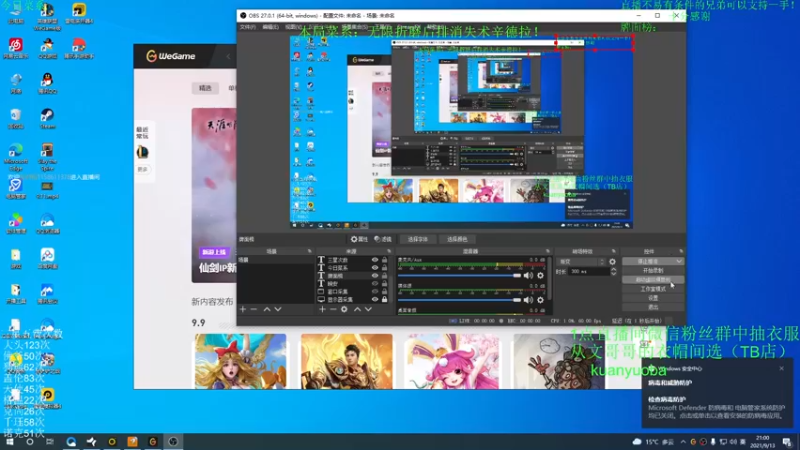Open the second mixer channel gear settings
800x450 pixels.
coord(540,300)
